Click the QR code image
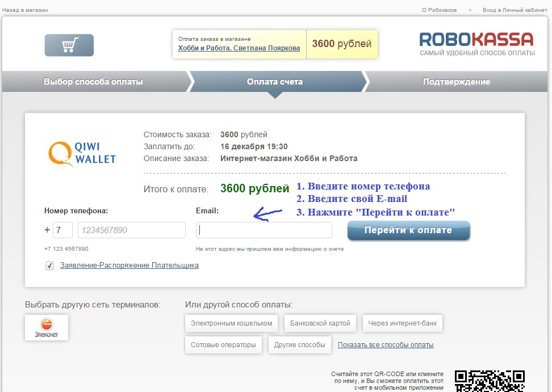 tap(490, 381)
